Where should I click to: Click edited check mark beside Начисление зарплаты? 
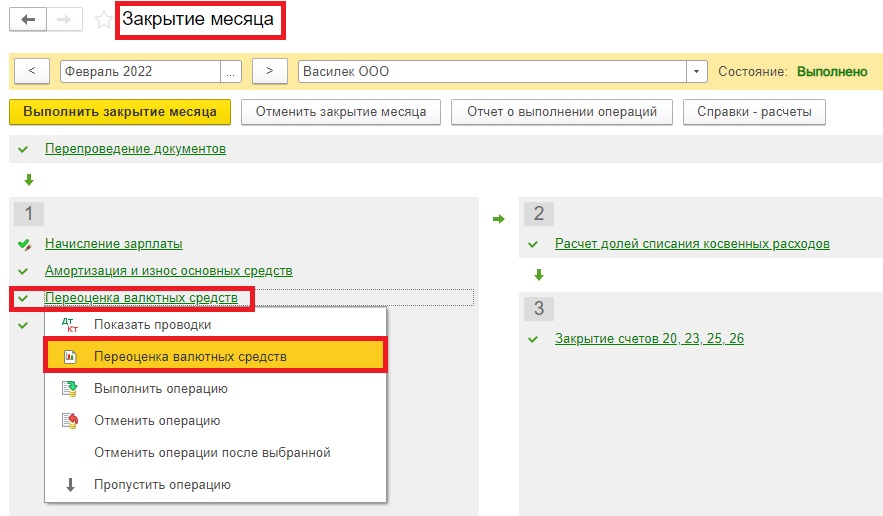pos(24,244)
